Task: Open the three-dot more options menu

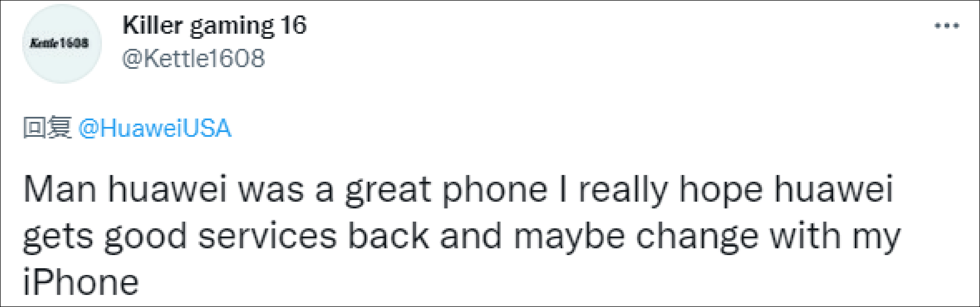Action: (947, 26)
